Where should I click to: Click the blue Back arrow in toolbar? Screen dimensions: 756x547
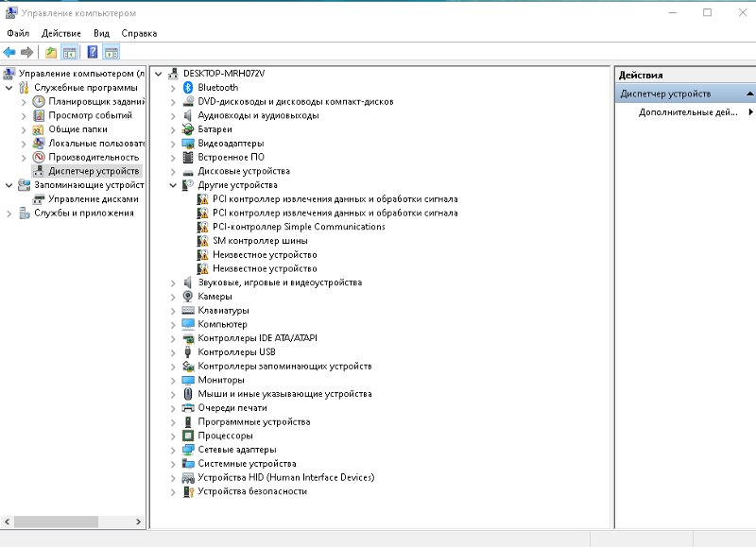pos(9,52)
